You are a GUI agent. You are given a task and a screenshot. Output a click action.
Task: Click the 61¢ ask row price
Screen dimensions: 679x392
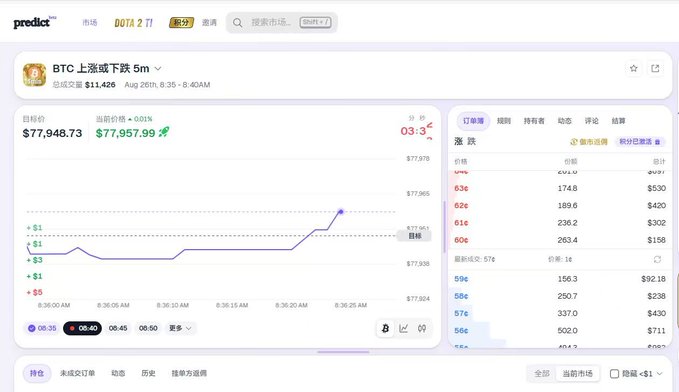tap(461, 223)
